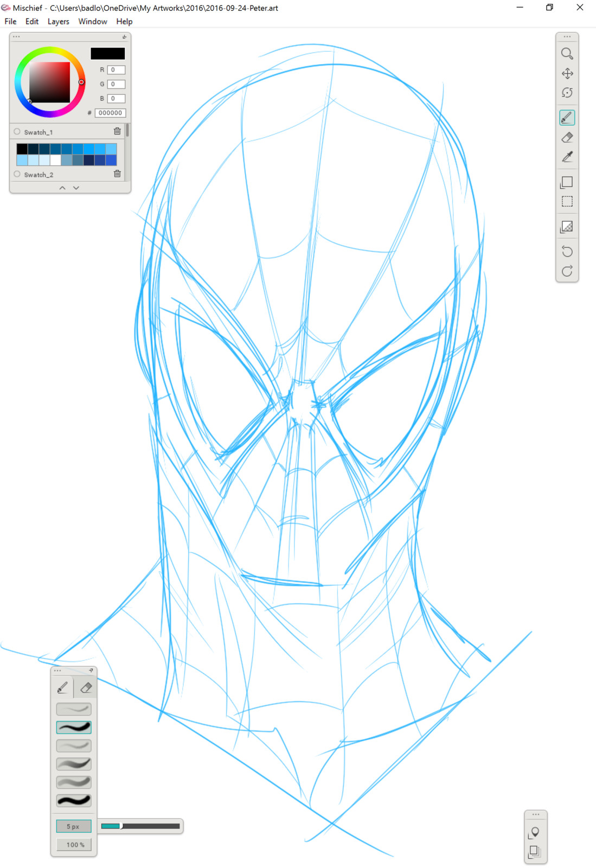Screen dimensions: 596x868
Task: Click the pin icon in bottom-right panel
Action: (x=535, y=832)
